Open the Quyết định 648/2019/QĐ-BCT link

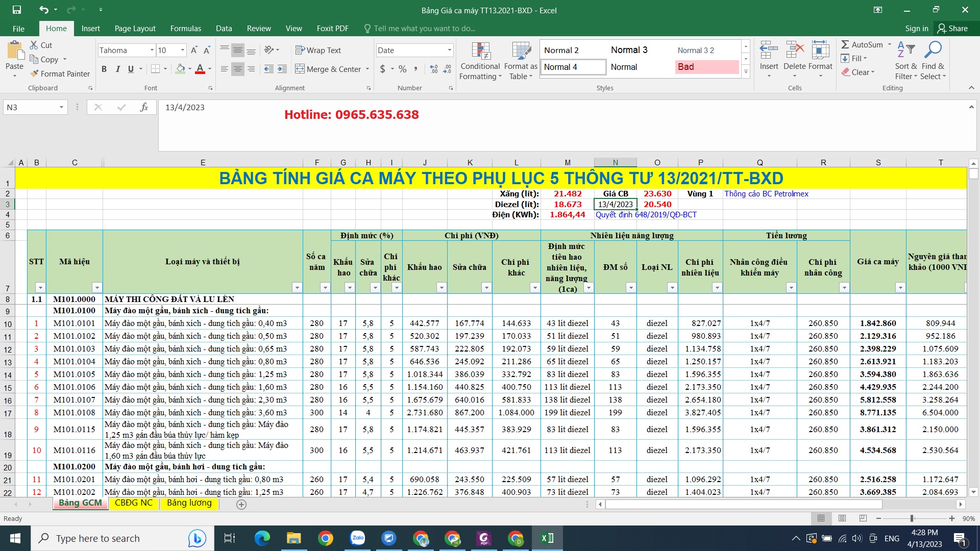coord(646,215)
